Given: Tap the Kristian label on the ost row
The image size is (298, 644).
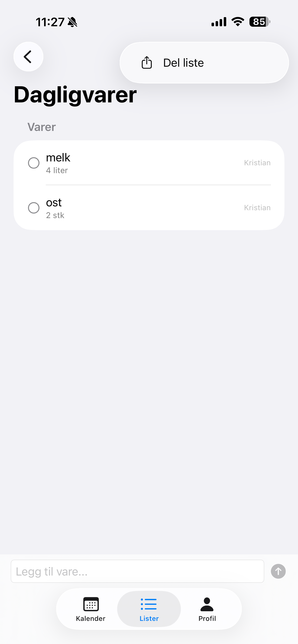Looking at the screenshot, I should [x=257, y=207].
